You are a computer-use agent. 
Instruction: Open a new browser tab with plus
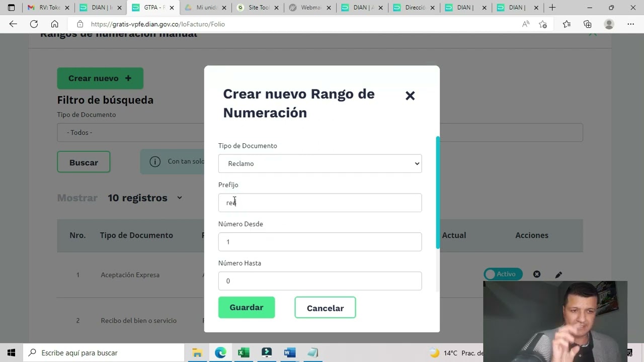(x=552, y=8)
